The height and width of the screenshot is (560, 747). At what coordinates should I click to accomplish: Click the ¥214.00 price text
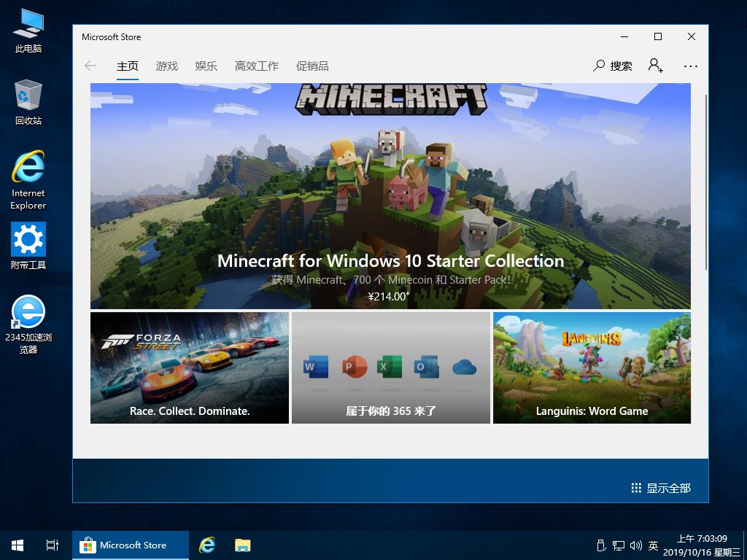click(389, 296)
